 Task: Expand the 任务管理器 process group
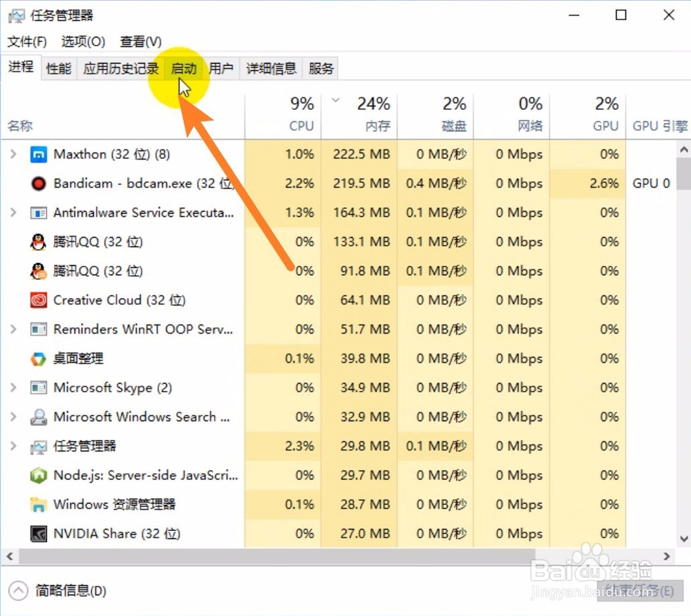(x=13, y=446)
